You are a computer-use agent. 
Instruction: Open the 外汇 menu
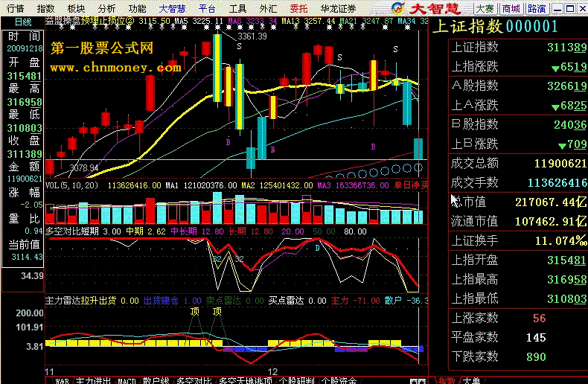(x=268, y=8)
